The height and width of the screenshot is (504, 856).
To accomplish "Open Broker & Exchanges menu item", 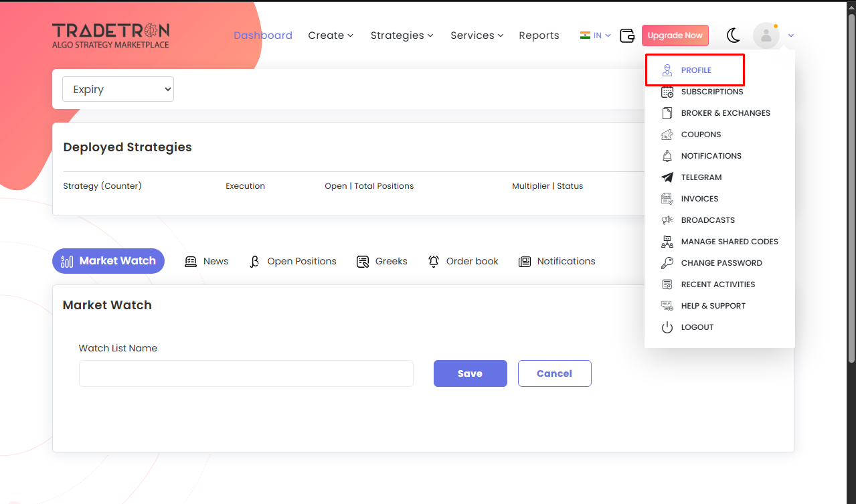I will pos(725,113).
